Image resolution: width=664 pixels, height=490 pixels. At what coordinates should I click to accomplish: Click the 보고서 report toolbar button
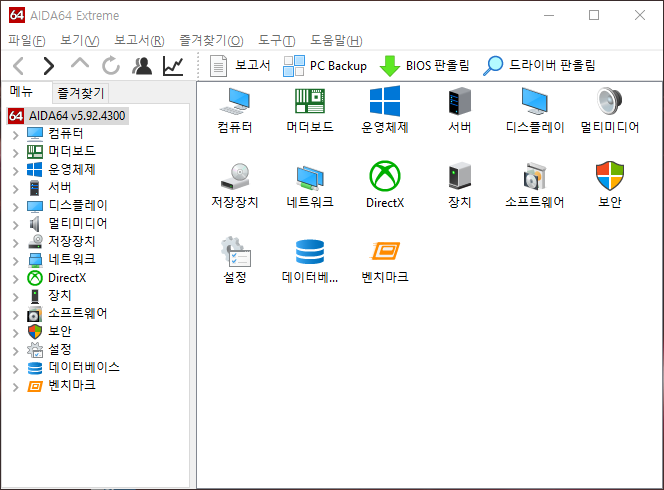[240, 66]
